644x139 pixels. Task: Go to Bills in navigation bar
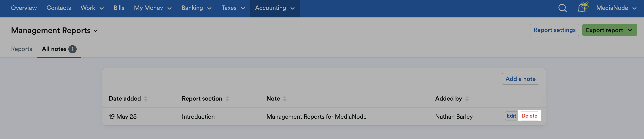[119, 8]
